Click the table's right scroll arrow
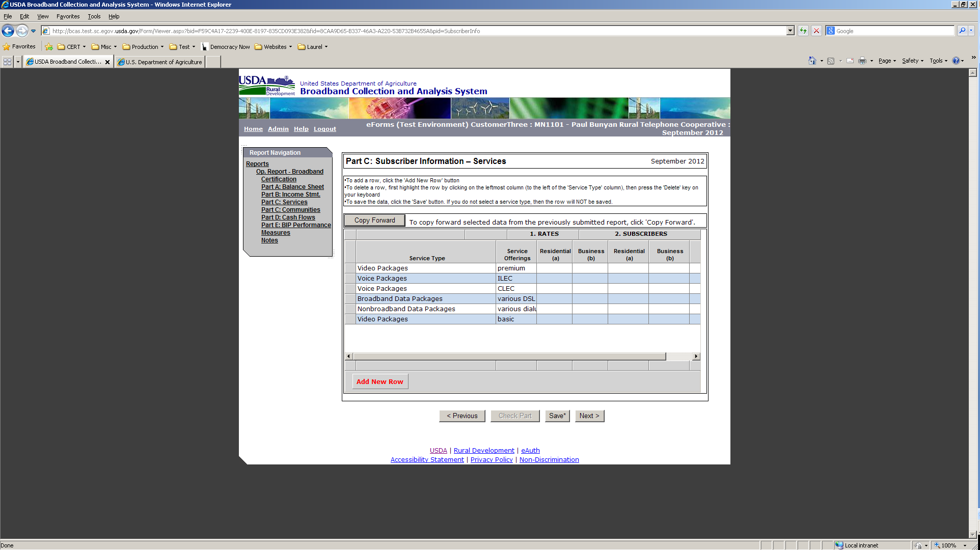Screen dimensions: 980x550 pyautogui.click(x=696, y=356)
